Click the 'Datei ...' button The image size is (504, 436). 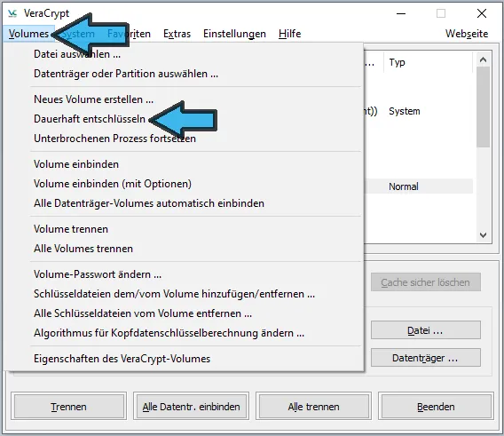(x=426, y=330)
